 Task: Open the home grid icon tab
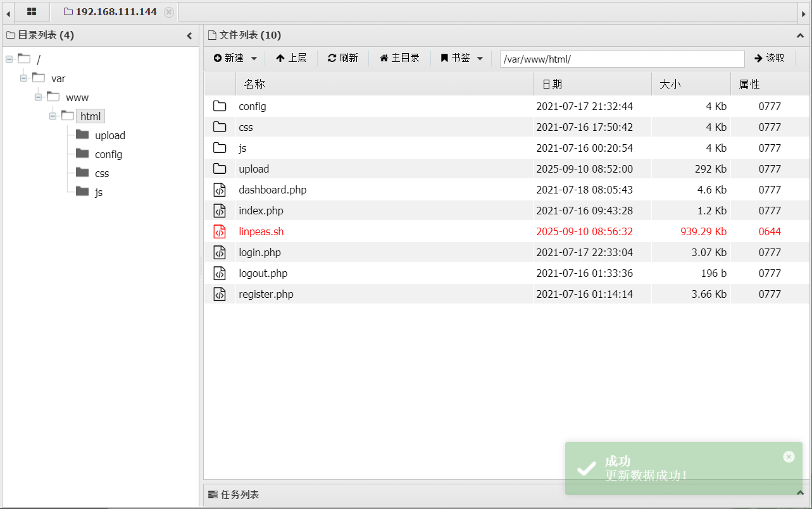pos(32,12)
